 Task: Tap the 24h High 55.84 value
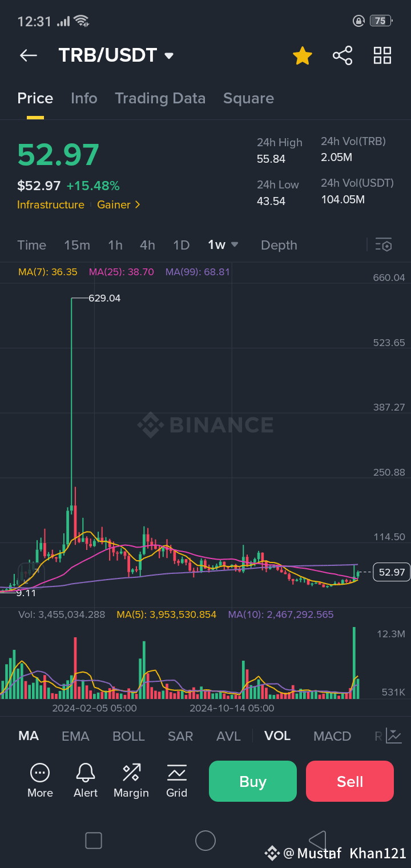271,159
